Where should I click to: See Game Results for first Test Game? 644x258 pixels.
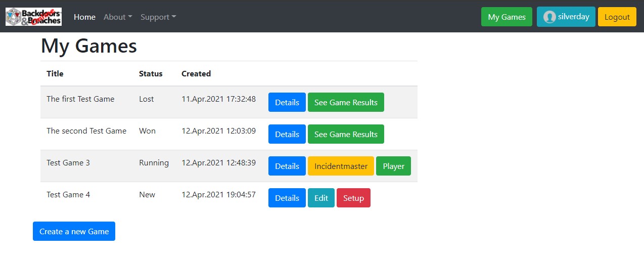(x=346, y=102)
